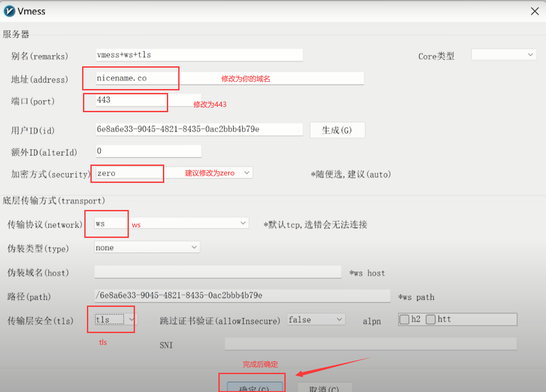Screen dimensions: 546x392
Task: Open the 传输协议 network dropdown
Action: coord(243,223)
